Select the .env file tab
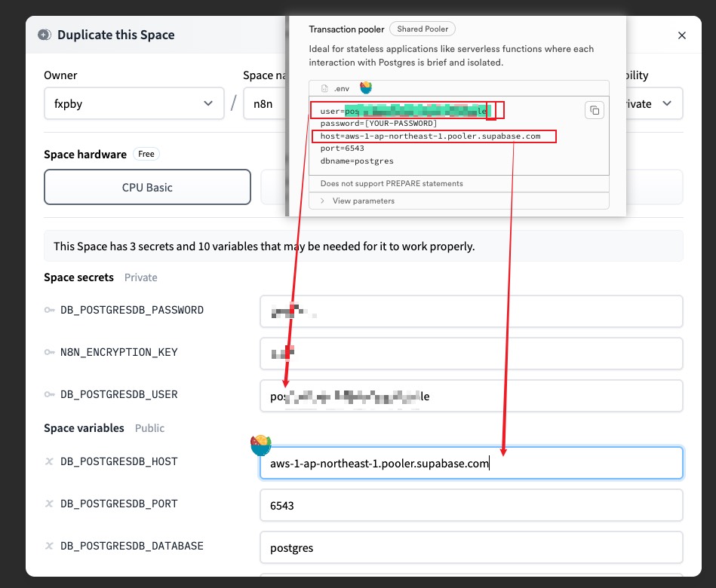Image resolution: width=716 pixels, height=588 pixels. (x=335, y=88)
